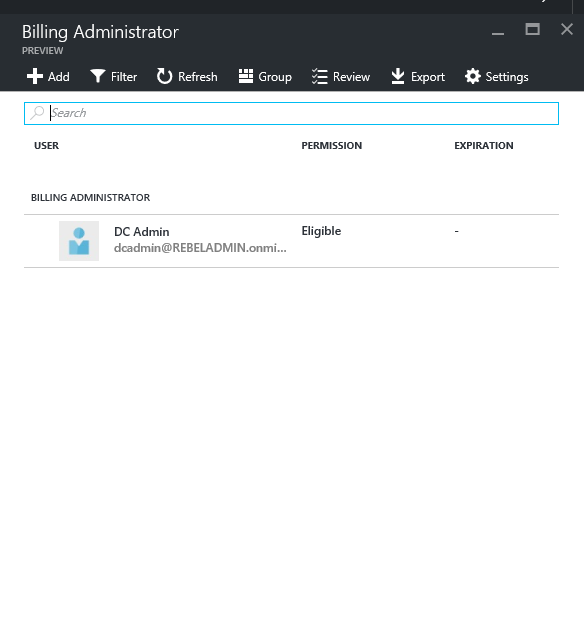This screenshot has width=584, height=619.
Task: Click the Export download arrow icon
Action: coord(398,76)
